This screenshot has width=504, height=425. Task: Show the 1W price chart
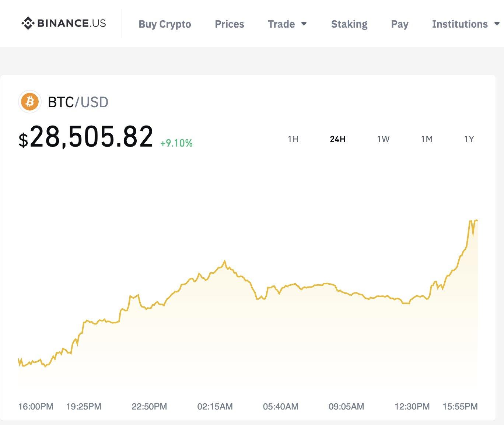click(383, 139)
